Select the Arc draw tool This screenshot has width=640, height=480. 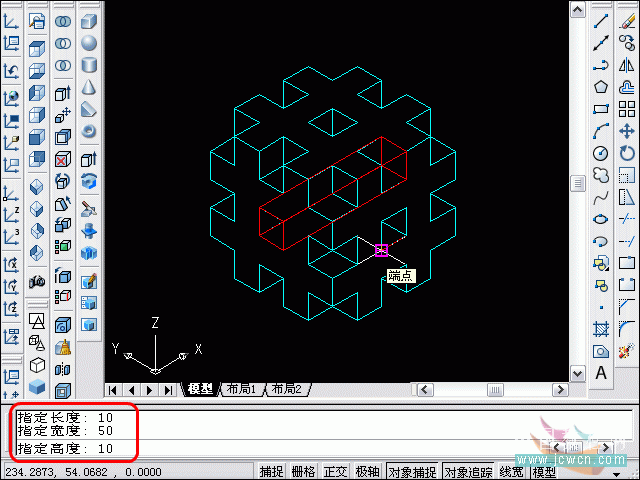click(x=601, y=131)
